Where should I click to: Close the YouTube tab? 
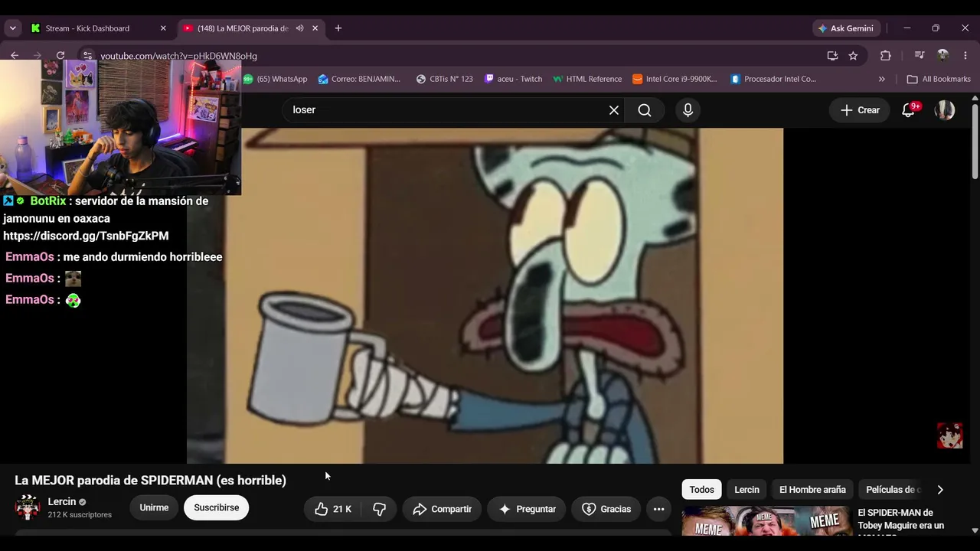(x=315, y=28)
